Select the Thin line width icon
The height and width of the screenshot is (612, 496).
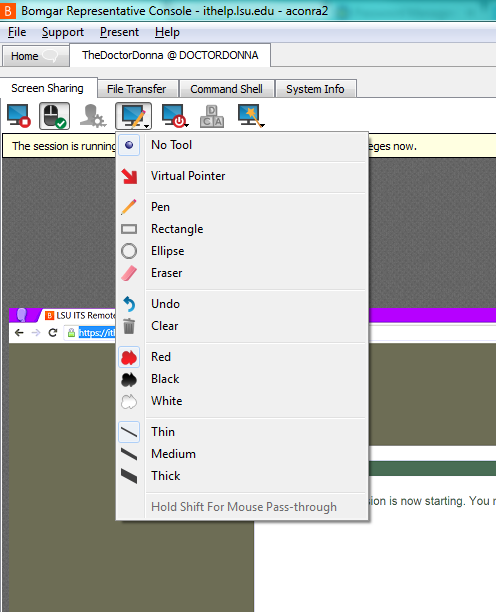tap(129, 432)
